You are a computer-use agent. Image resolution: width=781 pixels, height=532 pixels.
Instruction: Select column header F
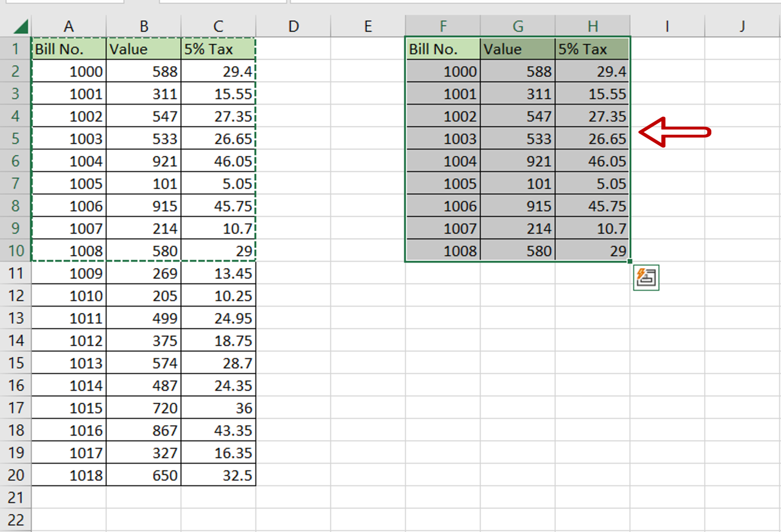coord(442,25)
